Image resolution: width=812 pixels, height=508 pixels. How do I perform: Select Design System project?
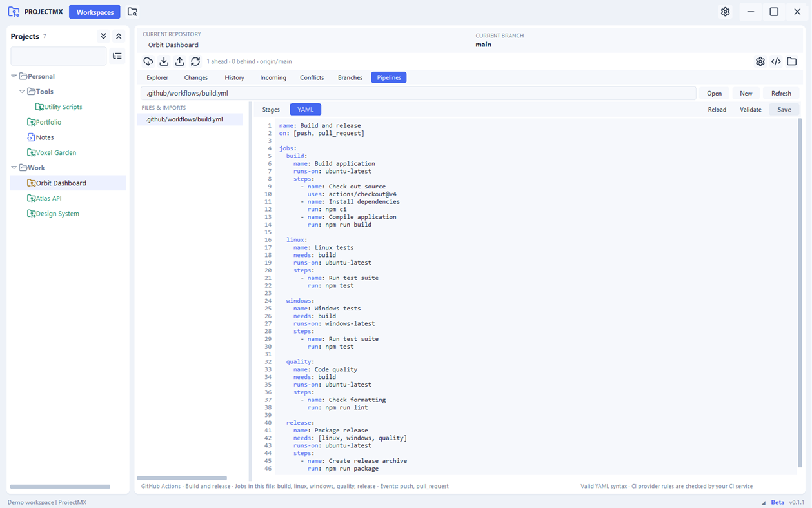click(x=58, y=214)
